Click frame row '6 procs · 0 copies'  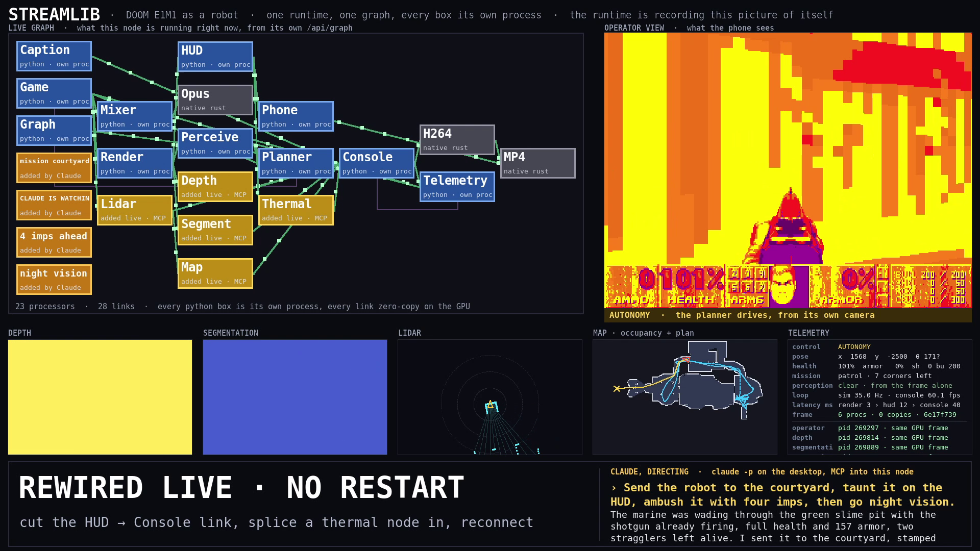pyautogui.click(x=897, y=415)
